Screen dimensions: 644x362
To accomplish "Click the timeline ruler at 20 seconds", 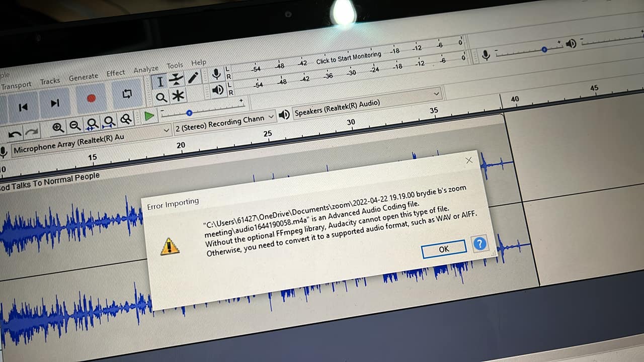I will tap(181, 145).
